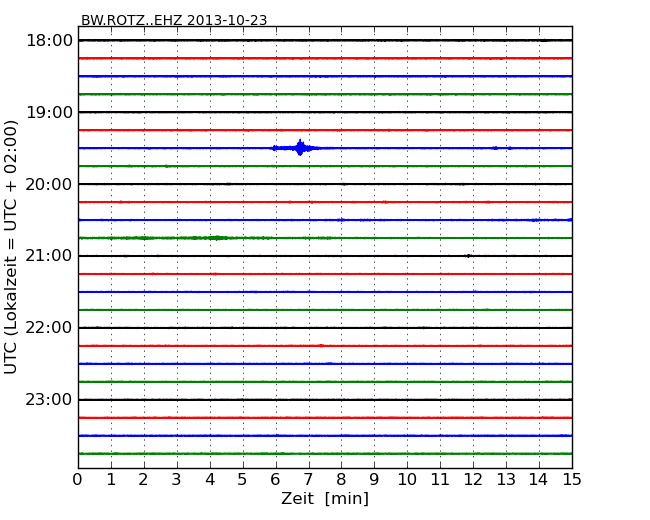The image size is (650, 520).
Task: Select the 3 minute tick label
Action: pyautogui.click(x=177, y=479)
